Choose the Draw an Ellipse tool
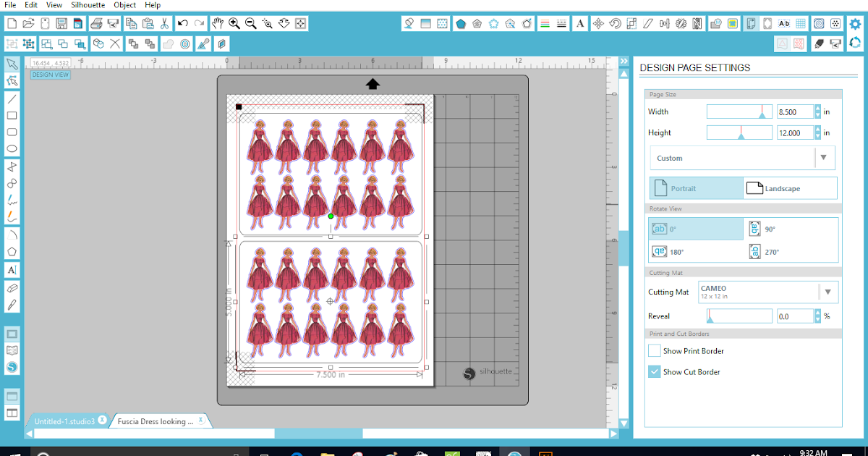The width and height of the screenshot is (868, 456). (12, 149)
